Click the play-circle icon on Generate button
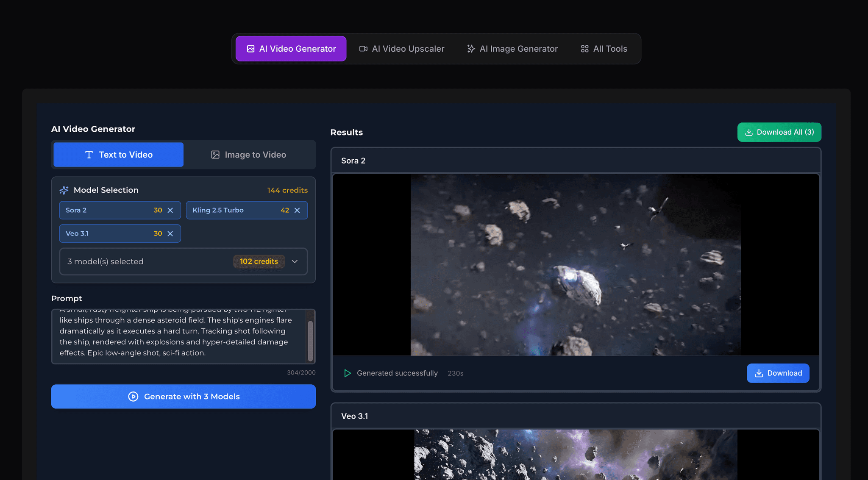 (133, 397)
